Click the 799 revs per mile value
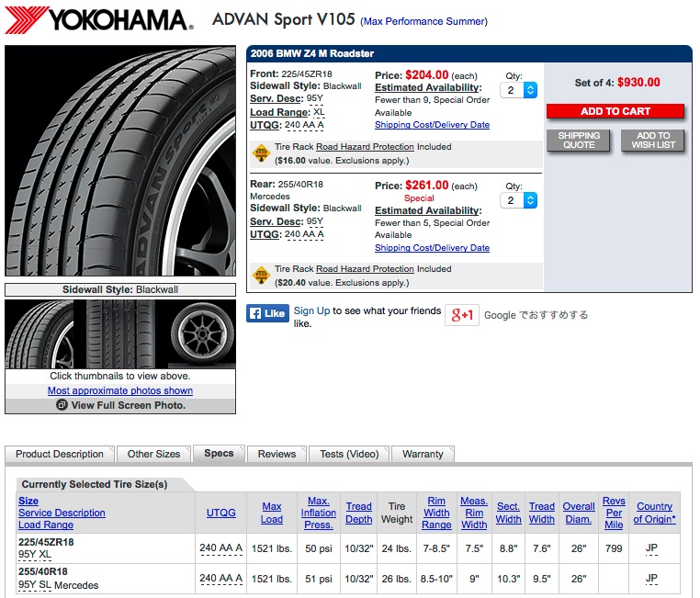 614,548
